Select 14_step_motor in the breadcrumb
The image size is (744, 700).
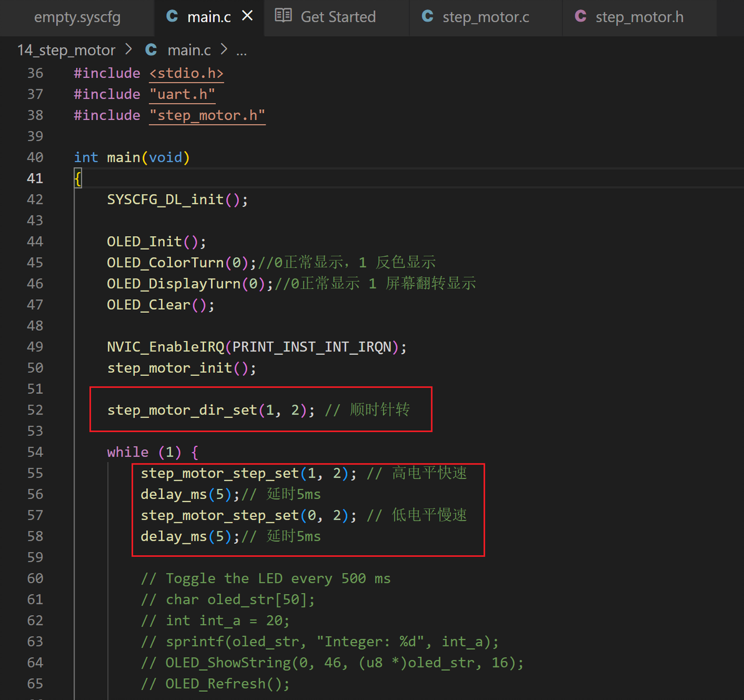point(66,51)
